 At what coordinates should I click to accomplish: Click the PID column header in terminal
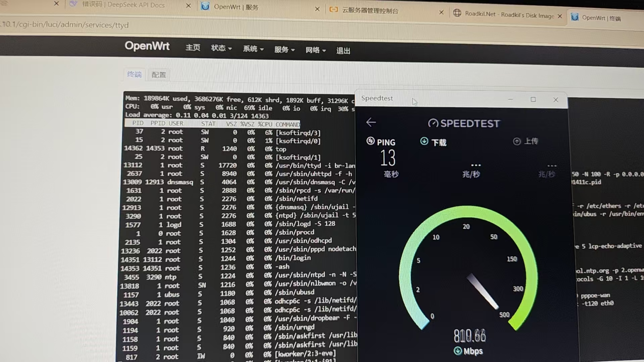138,123
